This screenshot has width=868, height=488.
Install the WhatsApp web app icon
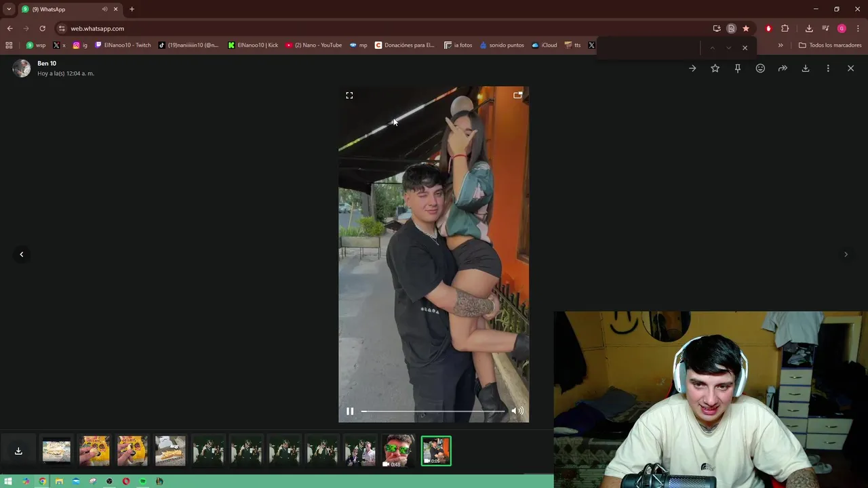tap(717, 28)
